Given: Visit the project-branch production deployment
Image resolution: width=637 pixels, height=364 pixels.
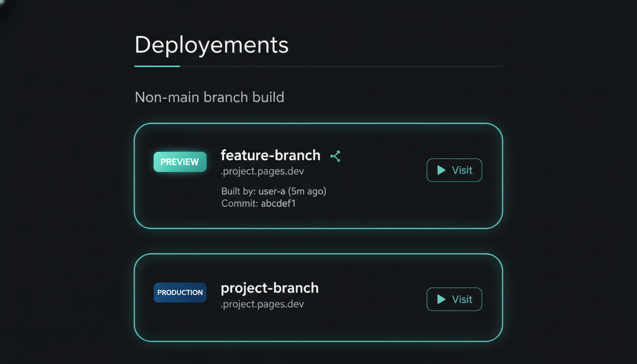Looking at the screenshot, I should (x=454, y=299).
